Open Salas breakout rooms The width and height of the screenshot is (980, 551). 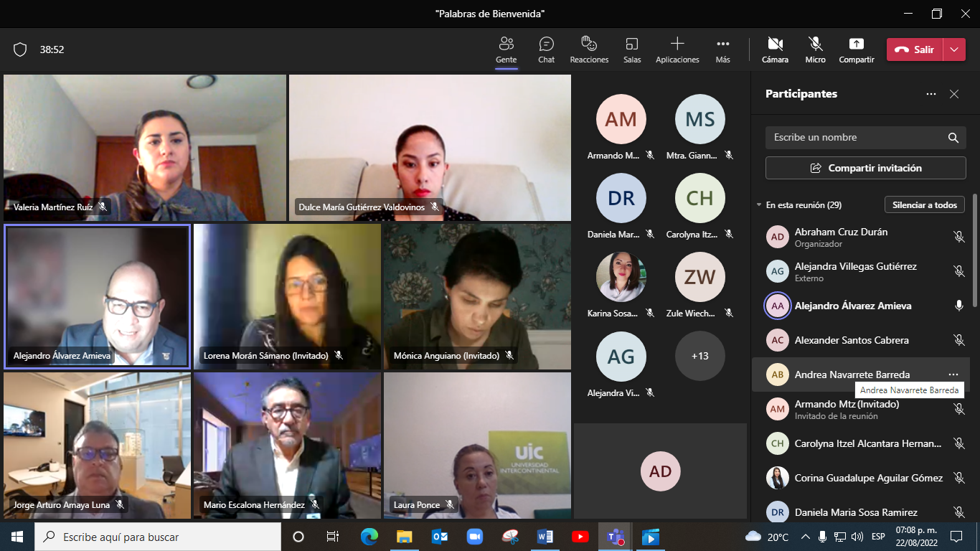click(632, 50)
